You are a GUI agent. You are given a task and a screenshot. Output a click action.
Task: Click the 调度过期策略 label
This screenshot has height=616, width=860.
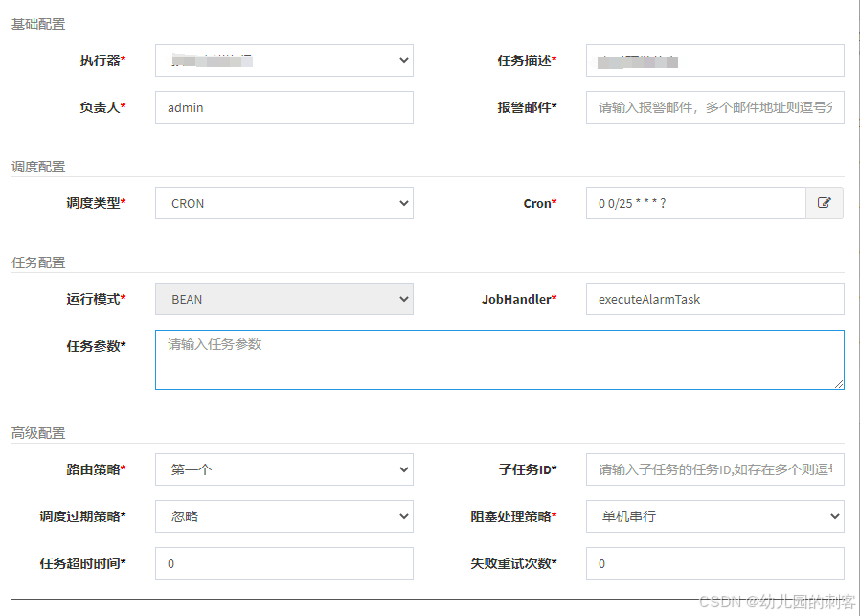click(82, 516)
